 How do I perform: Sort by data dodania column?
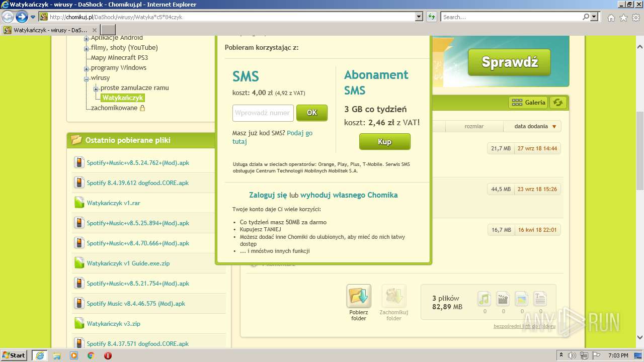click(532, 126)
